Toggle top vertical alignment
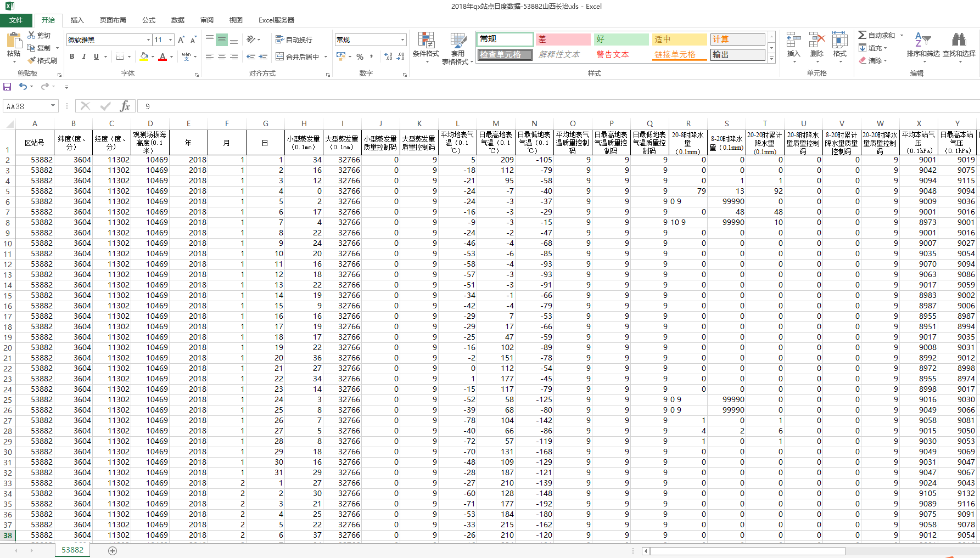 (210, 40)
